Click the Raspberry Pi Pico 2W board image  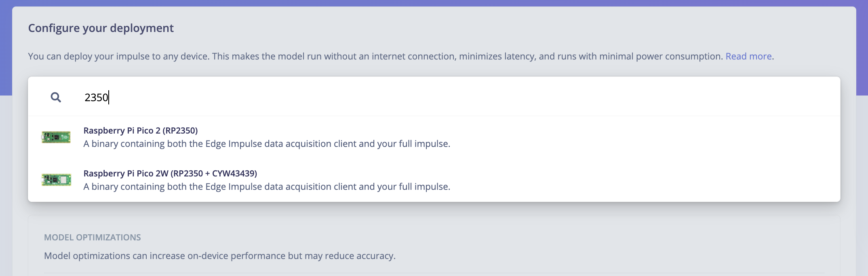click(x=56, y=180)
